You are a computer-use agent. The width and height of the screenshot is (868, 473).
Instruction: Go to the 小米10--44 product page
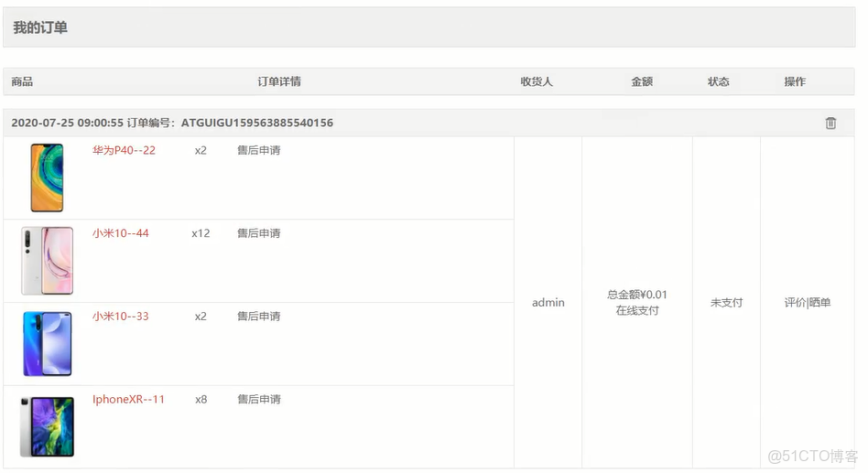click(121, 233)
